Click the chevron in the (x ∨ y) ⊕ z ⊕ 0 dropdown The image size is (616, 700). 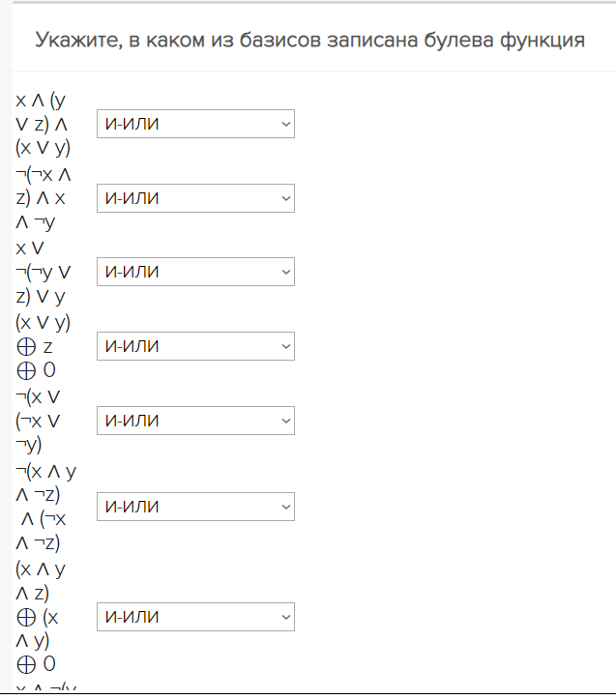click(x=284, y=346)
